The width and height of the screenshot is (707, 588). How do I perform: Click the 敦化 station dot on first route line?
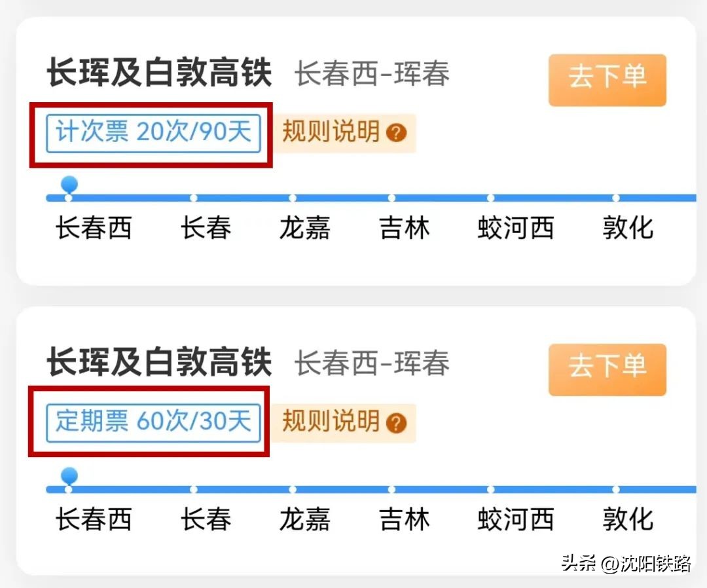[x=615, y=197]
